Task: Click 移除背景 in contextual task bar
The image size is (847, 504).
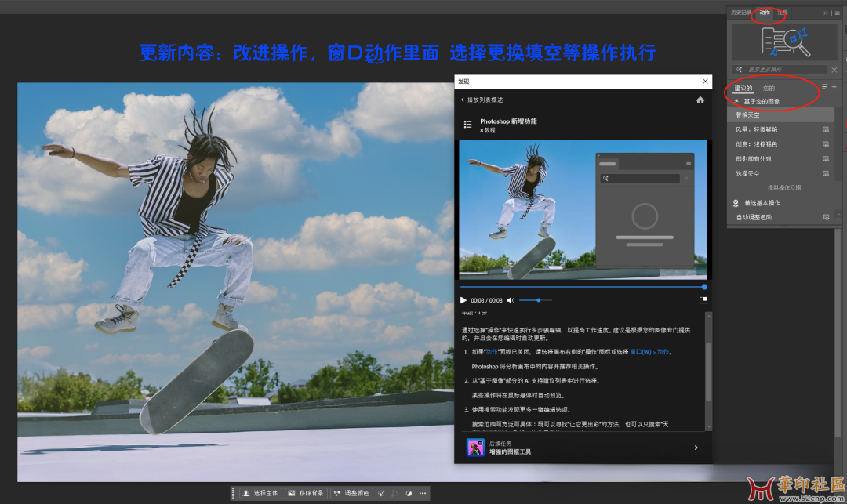Action: [306, 493]
